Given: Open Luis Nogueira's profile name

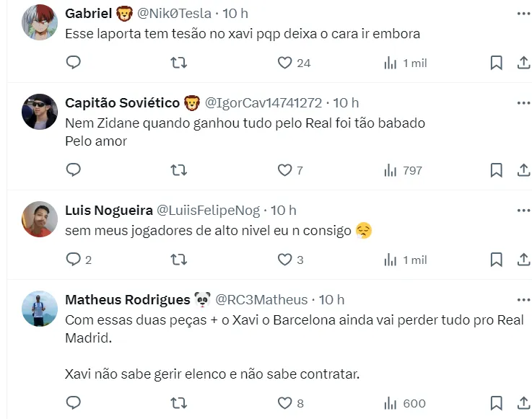Looking at the screenshot, I should click(x=108, y=211).
